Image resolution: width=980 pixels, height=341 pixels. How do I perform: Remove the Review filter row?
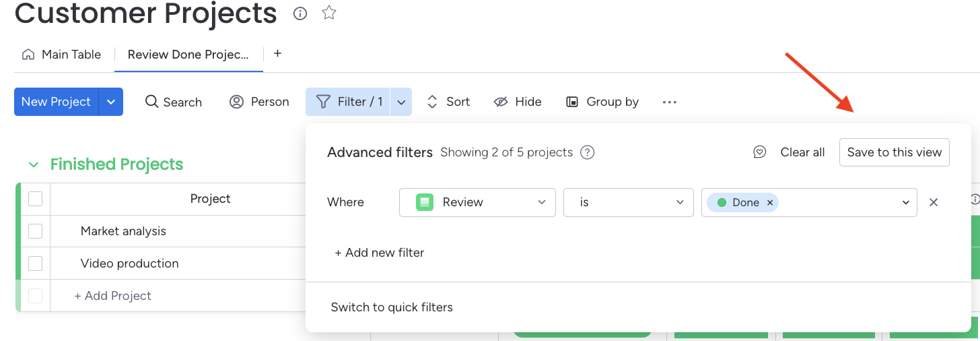point(934,202)
